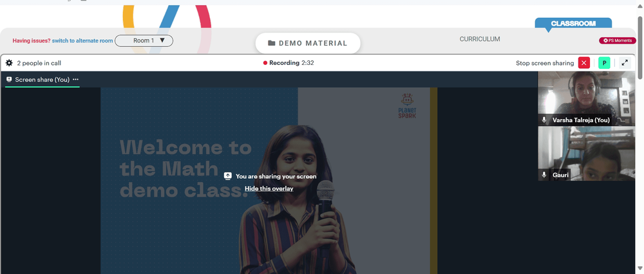
Task: Click microphone icon on Varsha Talreja tile
Action: coord(544,120)
